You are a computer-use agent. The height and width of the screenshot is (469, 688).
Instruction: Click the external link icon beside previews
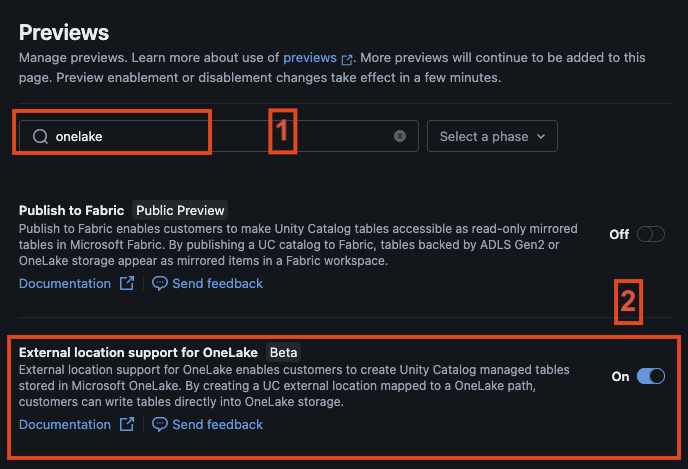[347, 59]
